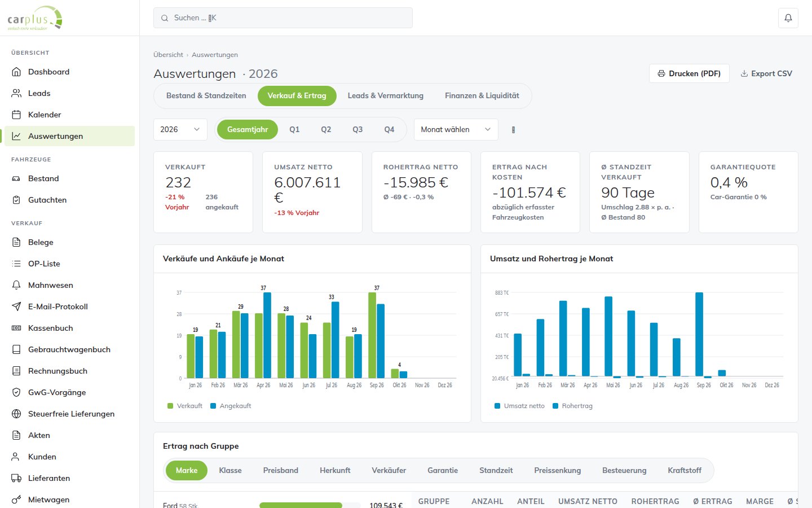Click the Leads people icon
The image size is (812, 508).
tap(16, 93)
